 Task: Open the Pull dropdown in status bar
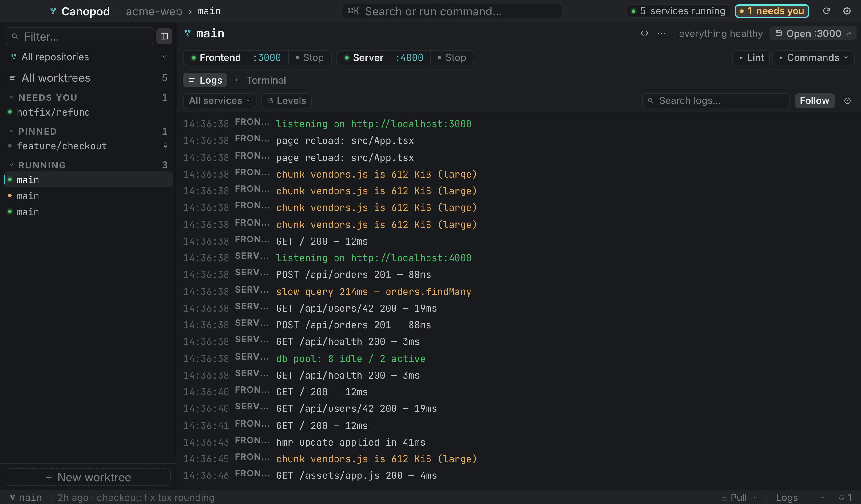click(740, 498)
